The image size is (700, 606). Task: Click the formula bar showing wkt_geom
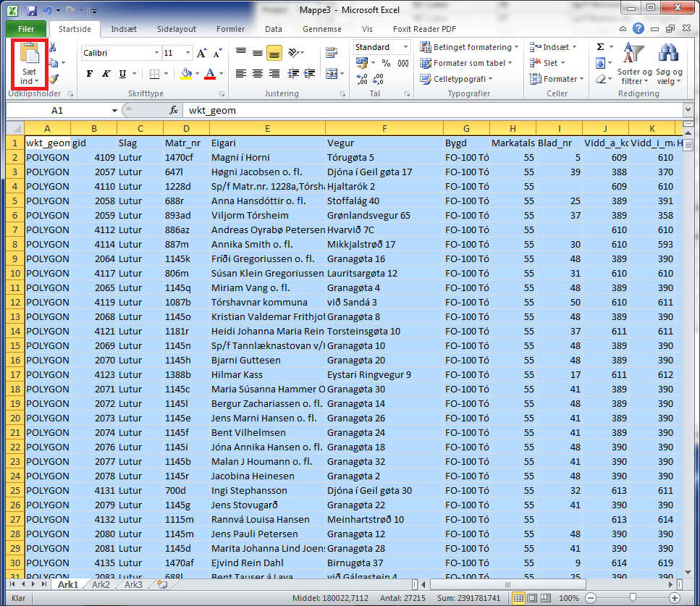pyautogui.click(x=431, y=110)
